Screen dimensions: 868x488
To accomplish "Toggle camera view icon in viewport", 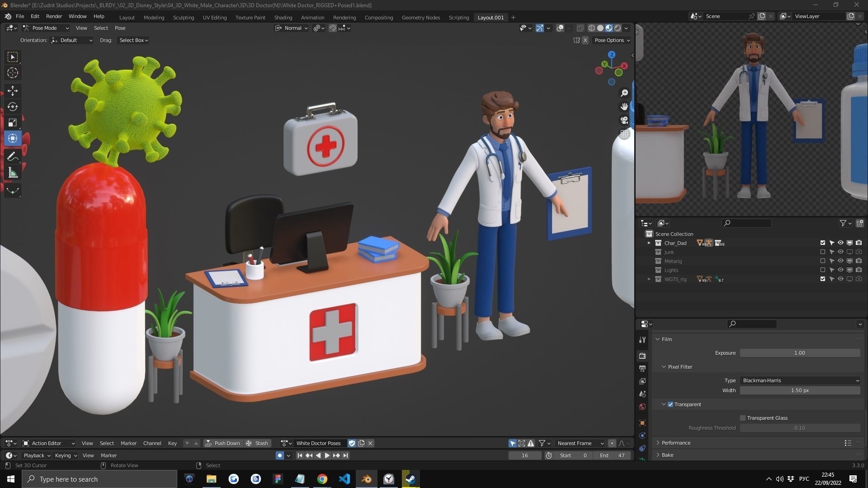I will (624, 120).
